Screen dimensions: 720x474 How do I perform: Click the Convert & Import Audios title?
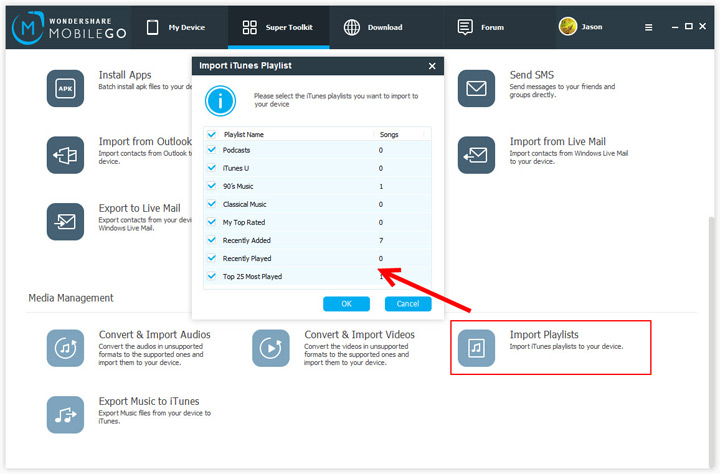coord(154,334)
